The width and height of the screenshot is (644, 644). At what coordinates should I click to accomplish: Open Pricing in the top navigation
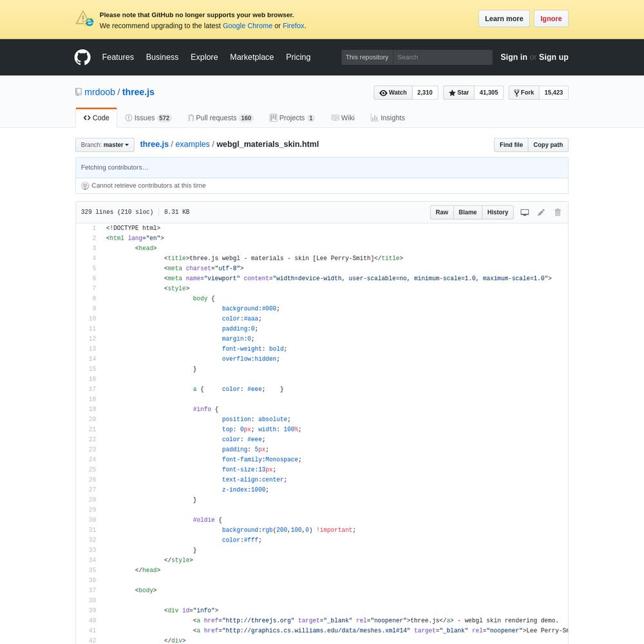298,57
